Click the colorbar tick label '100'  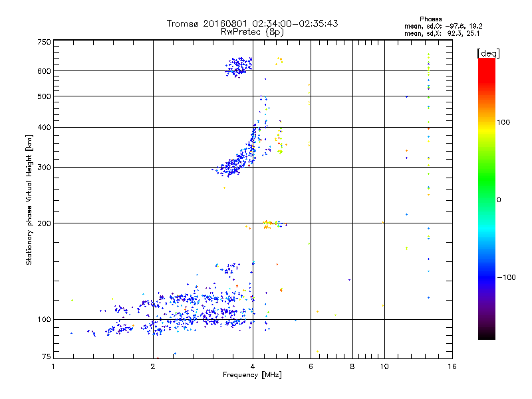503,122
